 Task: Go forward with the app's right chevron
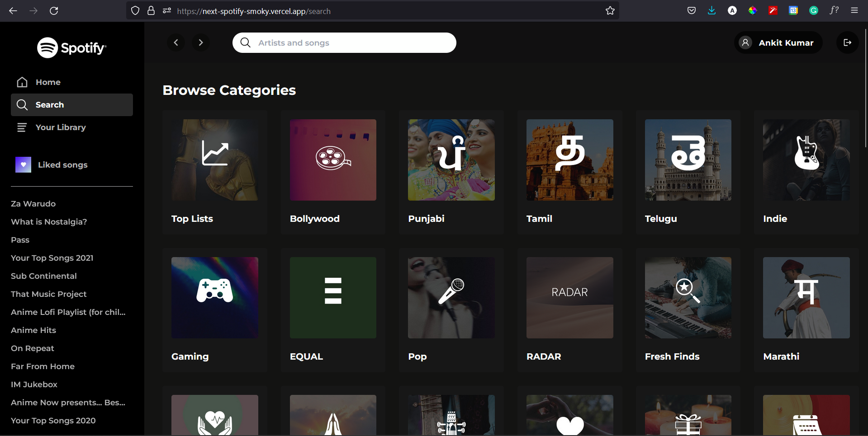tap(201, 42)
